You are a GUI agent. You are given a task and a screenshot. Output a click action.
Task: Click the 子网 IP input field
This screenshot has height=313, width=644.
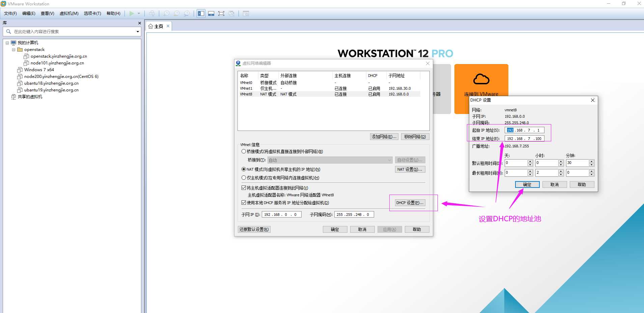click(x=281, y=215)
